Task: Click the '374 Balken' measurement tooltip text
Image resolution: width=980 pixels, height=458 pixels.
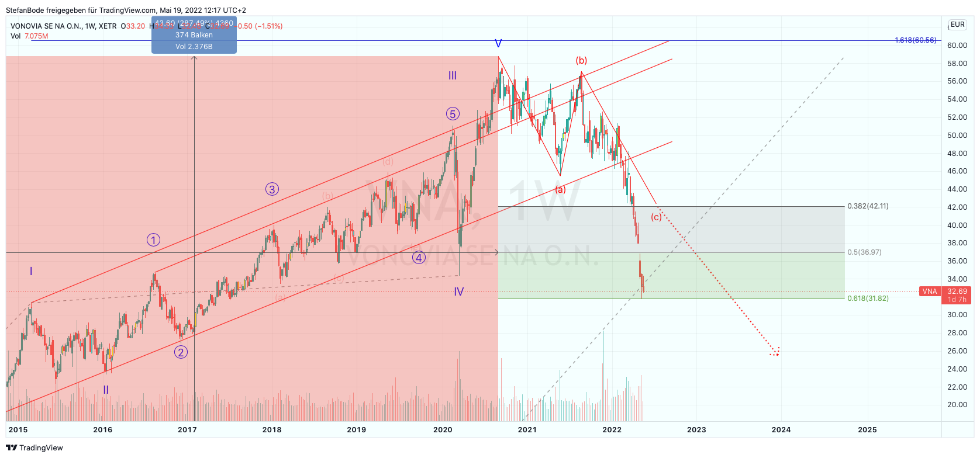Action: click(x=194, y=35)
